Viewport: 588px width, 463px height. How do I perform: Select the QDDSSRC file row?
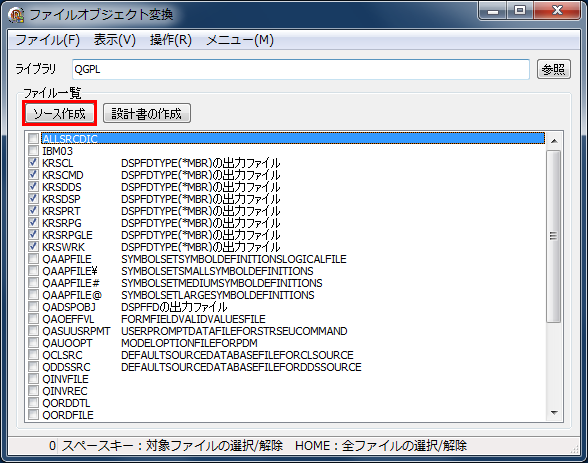click(285, 367)
